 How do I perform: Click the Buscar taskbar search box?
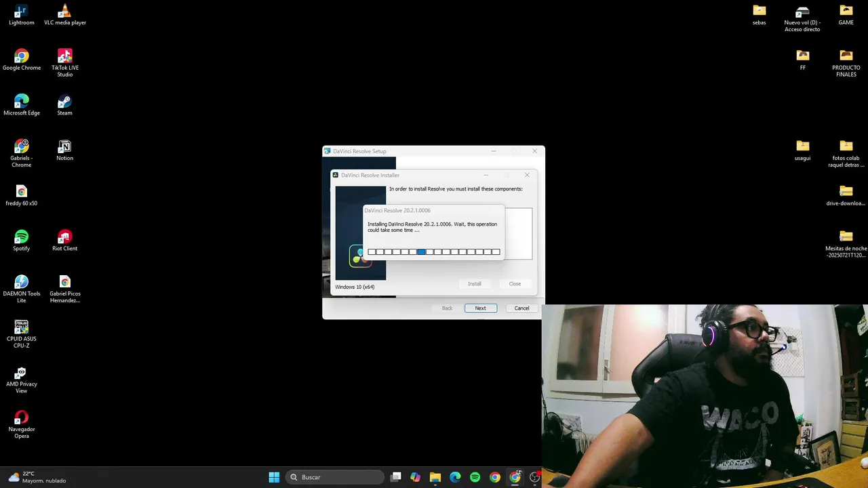pos(335,477)
